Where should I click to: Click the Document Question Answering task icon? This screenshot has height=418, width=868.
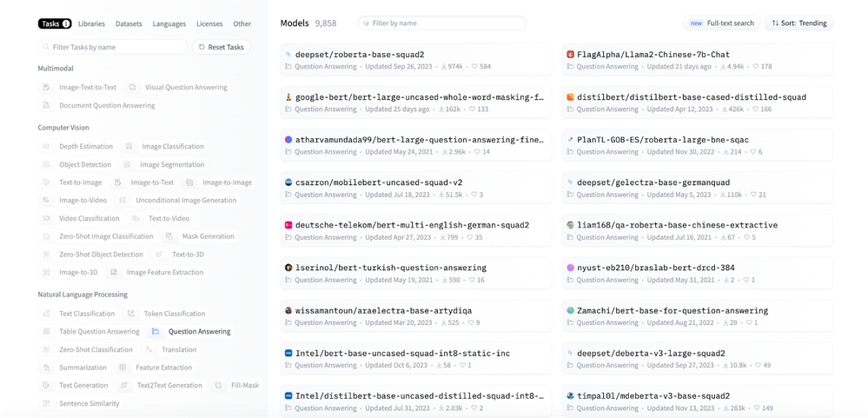click(47, 106)
